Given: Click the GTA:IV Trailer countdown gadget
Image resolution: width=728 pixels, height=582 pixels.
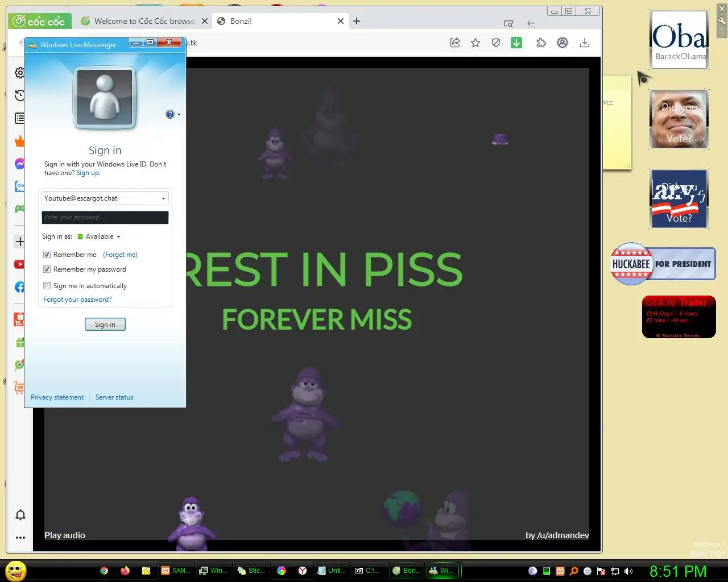Looking at the screenshot, I should coord(679,317).
